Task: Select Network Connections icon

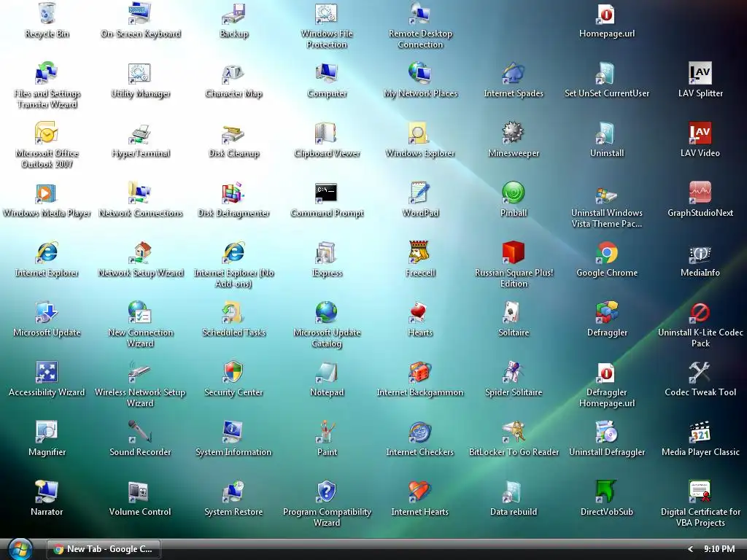Action: point(140,192)
